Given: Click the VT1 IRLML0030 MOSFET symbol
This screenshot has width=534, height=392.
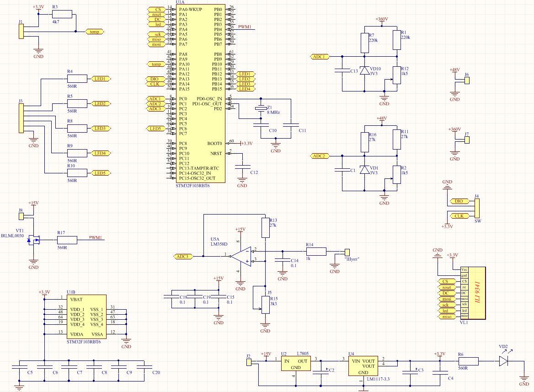Looking at the screenshot, I should pyautogui.click(x=33, y=240).
